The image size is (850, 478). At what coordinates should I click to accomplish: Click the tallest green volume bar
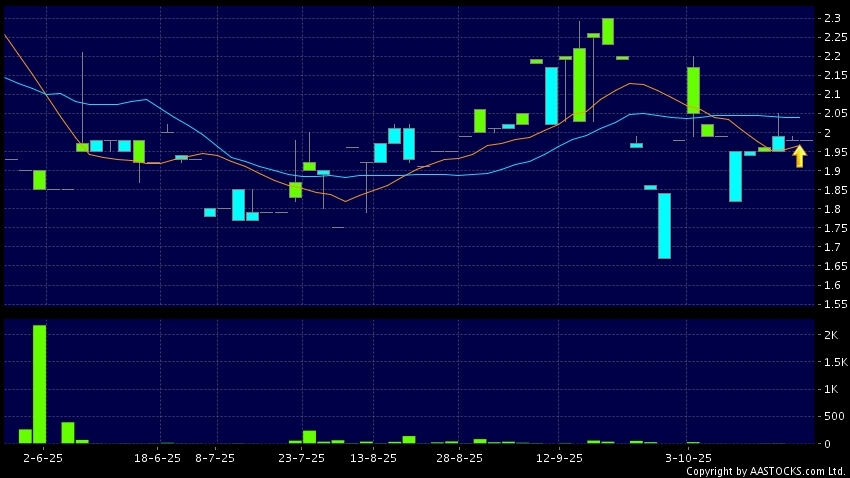pos(40,384)
